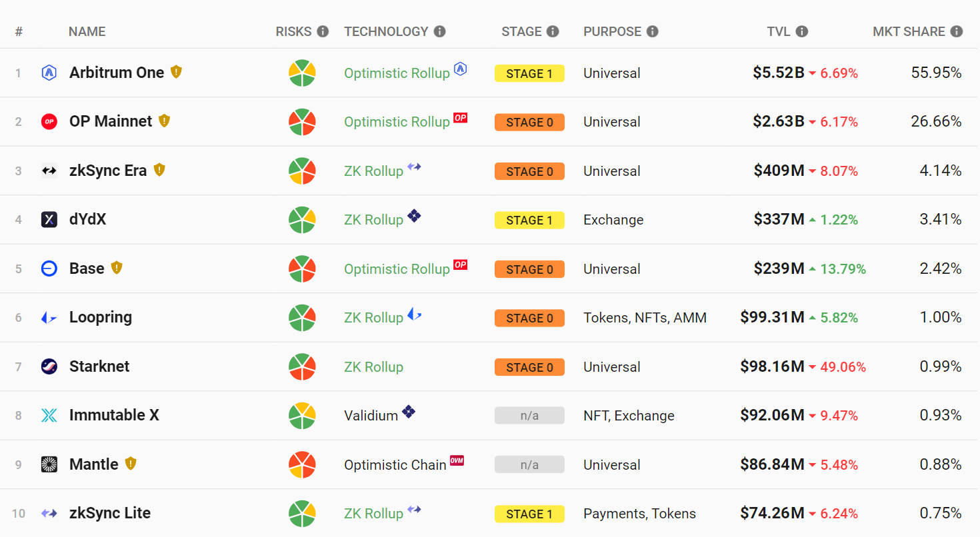Click the OP Mainnet red logo
Viewport: 980px width, 537px height.
(49, 122)
